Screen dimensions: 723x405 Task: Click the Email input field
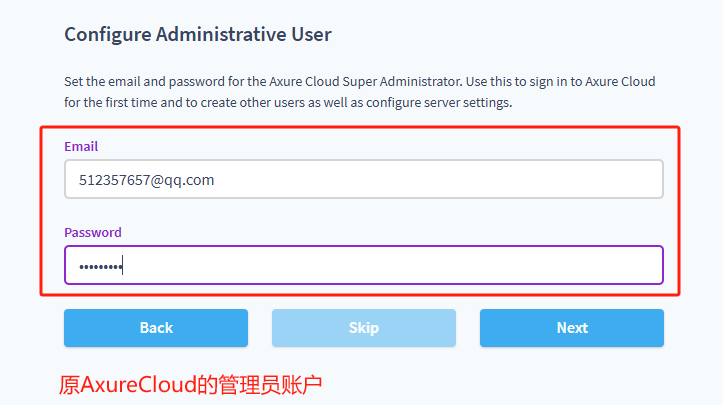click(x=363, y=180)
